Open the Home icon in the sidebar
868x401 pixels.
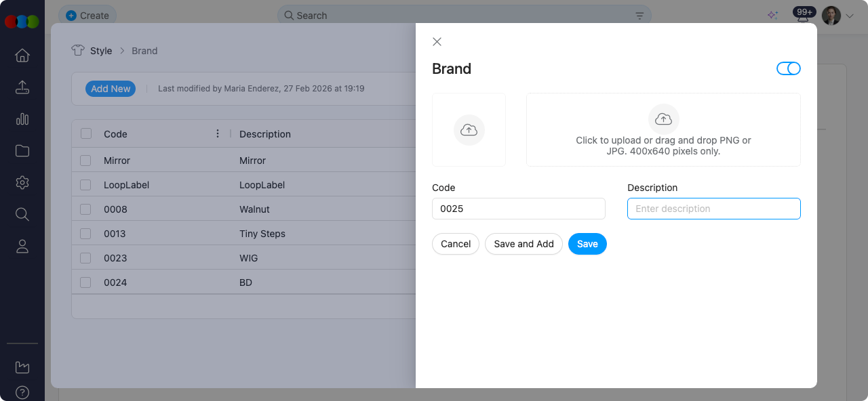pos(22,56)
